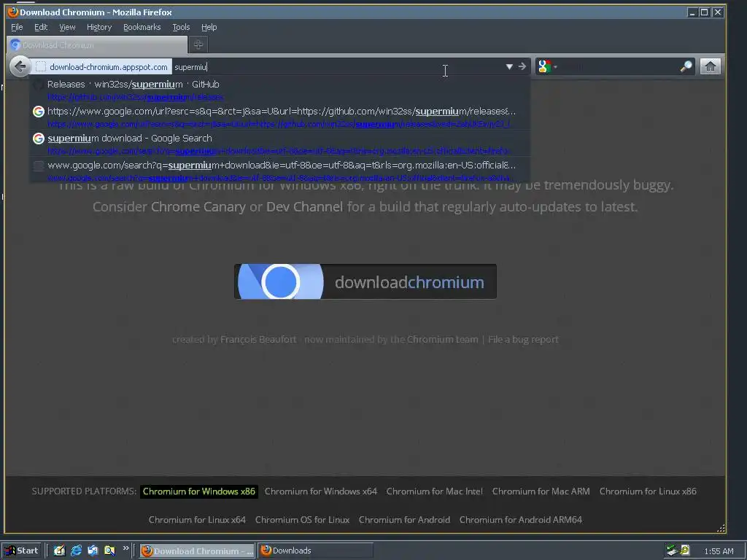
Task: Click the taskbar clock showing 1:55 AM
Action: point(719,551)
